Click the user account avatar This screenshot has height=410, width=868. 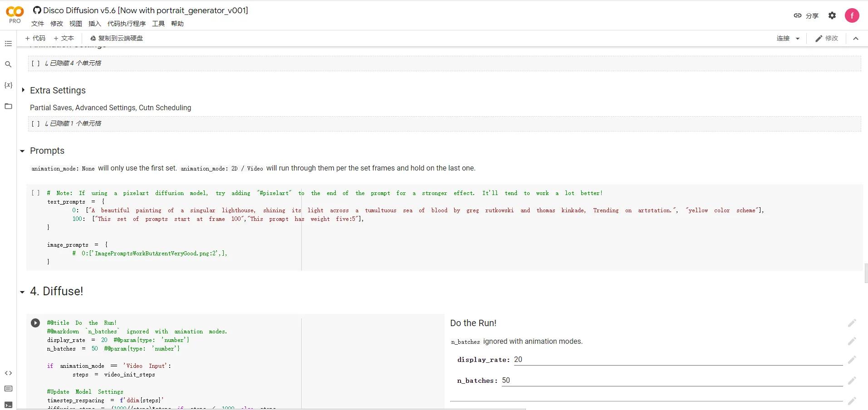[x=852, y=15]
